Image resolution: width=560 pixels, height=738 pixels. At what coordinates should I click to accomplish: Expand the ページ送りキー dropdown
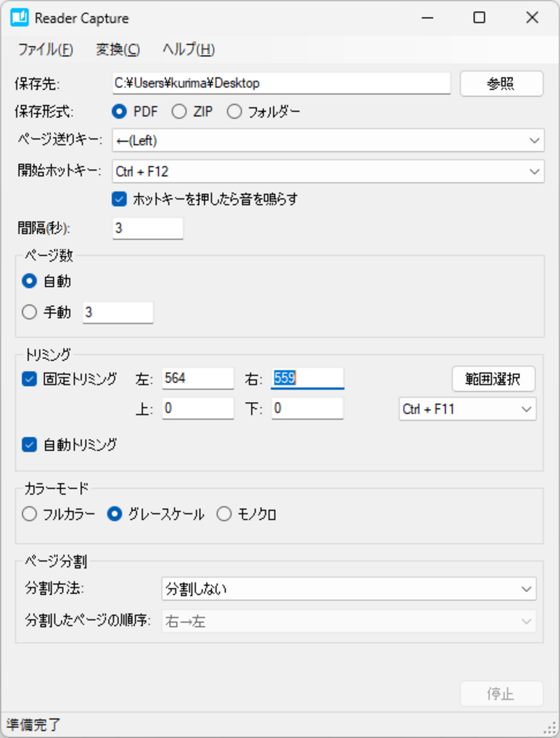coord(534,141)
